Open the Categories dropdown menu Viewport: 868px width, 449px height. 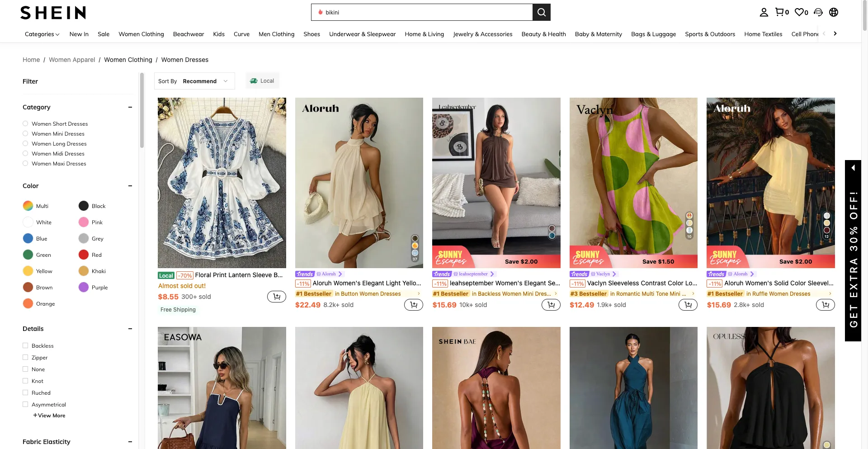42,34
